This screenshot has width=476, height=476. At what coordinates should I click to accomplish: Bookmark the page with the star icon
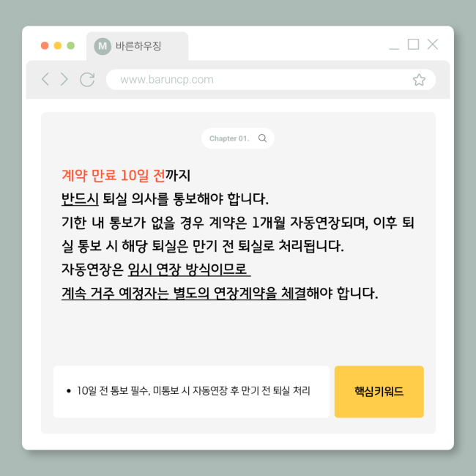tap(419, 80)
